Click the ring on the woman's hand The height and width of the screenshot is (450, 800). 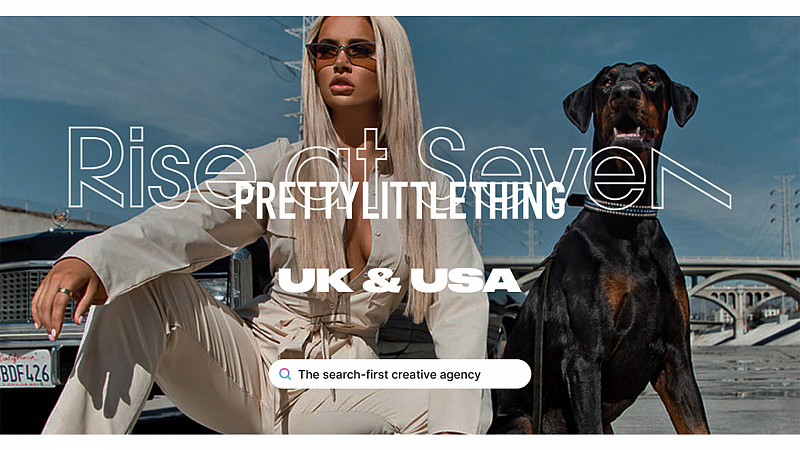click(x=65, y=292)
